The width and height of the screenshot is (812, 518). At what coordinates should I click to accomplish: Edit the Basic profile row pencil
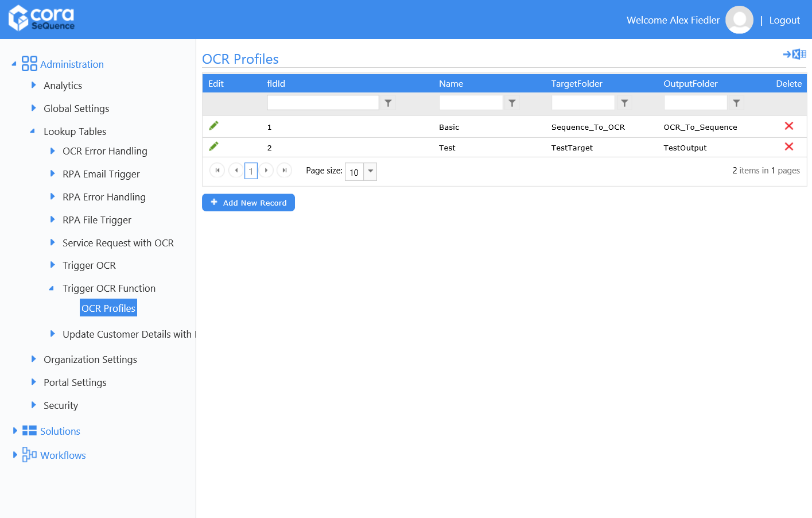[x=213, y=126]
